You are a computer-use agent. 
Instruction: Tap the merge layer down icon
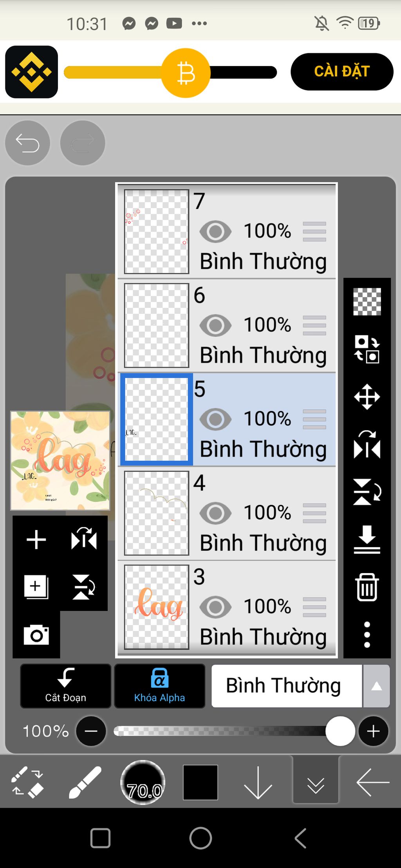click(x=367, y=539)
